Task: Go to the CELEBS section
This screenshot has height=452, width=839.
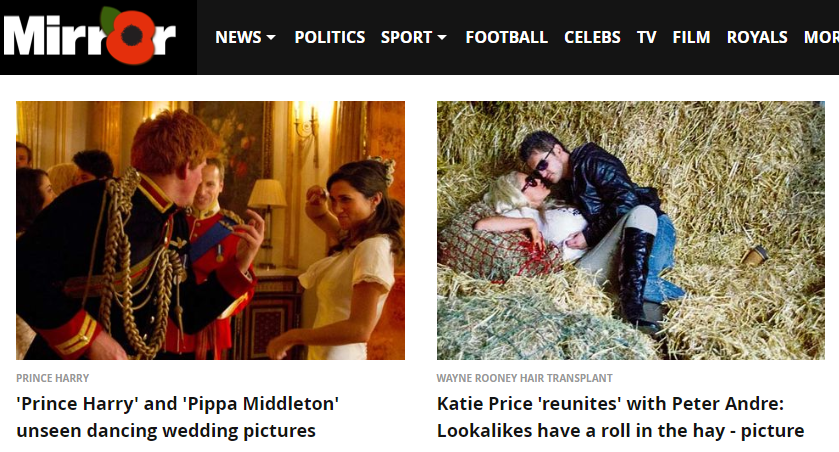Action: pos(592,37)
